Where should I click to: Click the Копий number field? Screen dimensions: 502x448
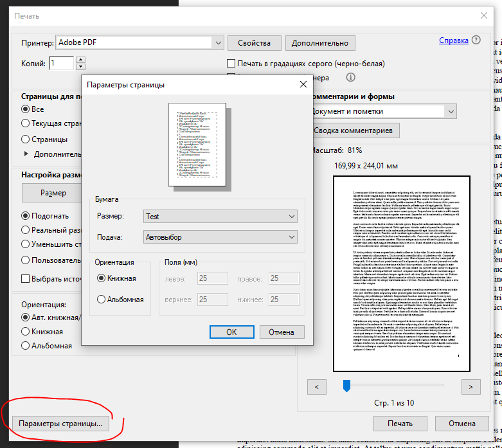pyautogui.click(x=62, y=63)
